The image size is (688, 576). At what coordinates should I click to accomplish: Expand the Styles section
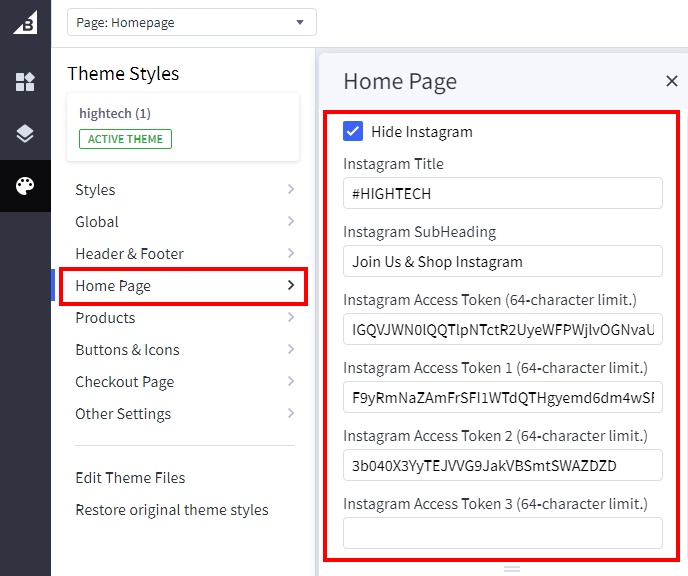tap(185, 190)
